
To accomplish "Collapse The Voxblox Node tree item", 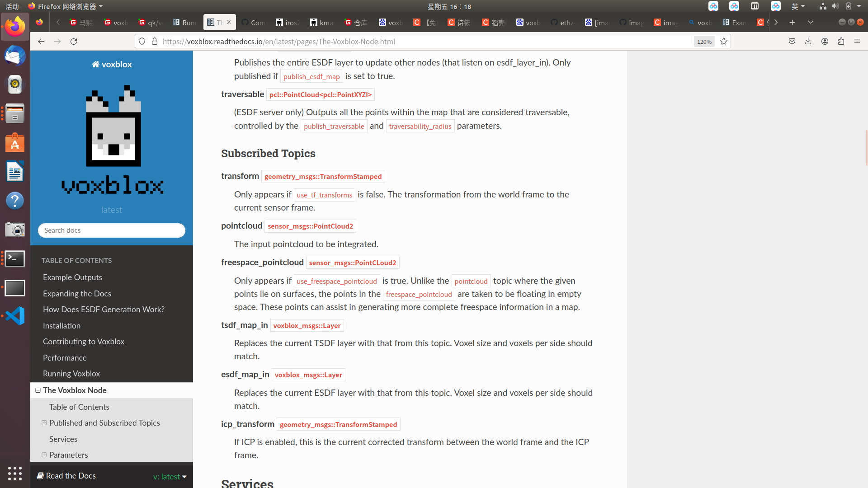I will pyautogui.click(x=38, y=390).
